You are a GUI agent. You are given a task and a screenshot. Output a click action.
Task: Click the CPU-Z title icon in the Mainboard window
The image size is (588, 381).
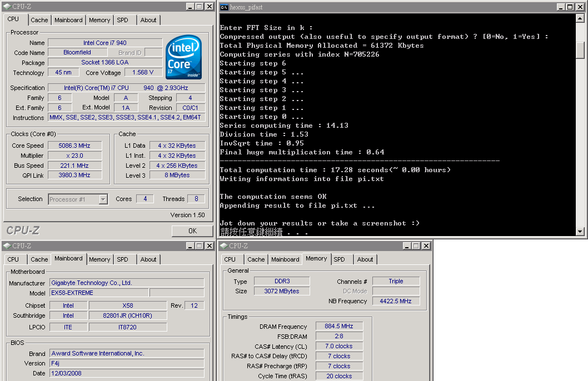pos(7,245)
